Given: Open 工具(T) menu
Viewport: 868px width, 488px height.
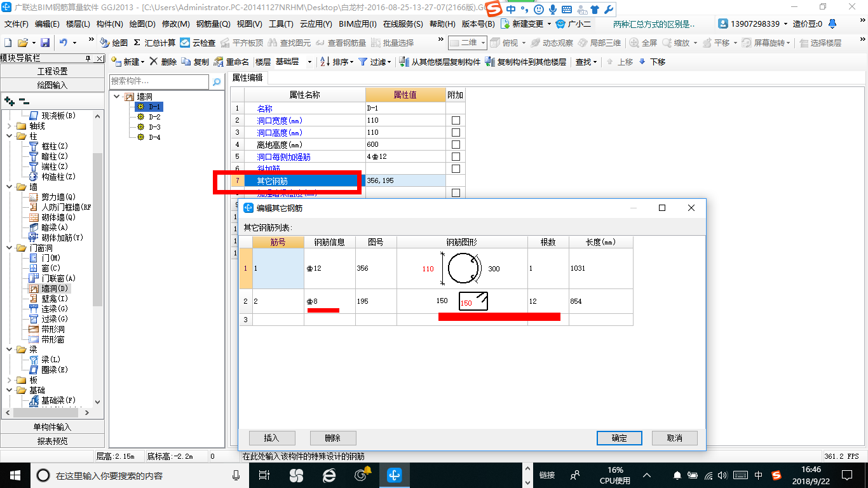Looking at the screenshot, I should pyautogui.click(x=281, y=24).
